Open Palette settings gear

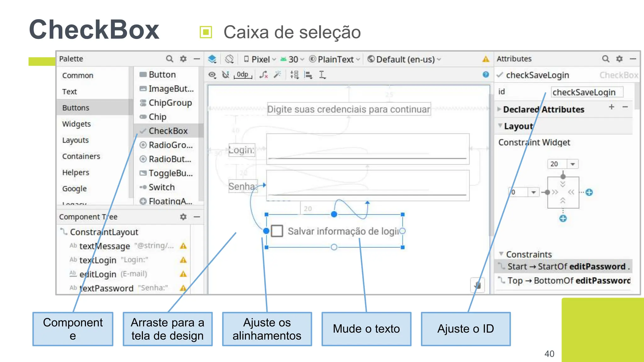(183, 59)
